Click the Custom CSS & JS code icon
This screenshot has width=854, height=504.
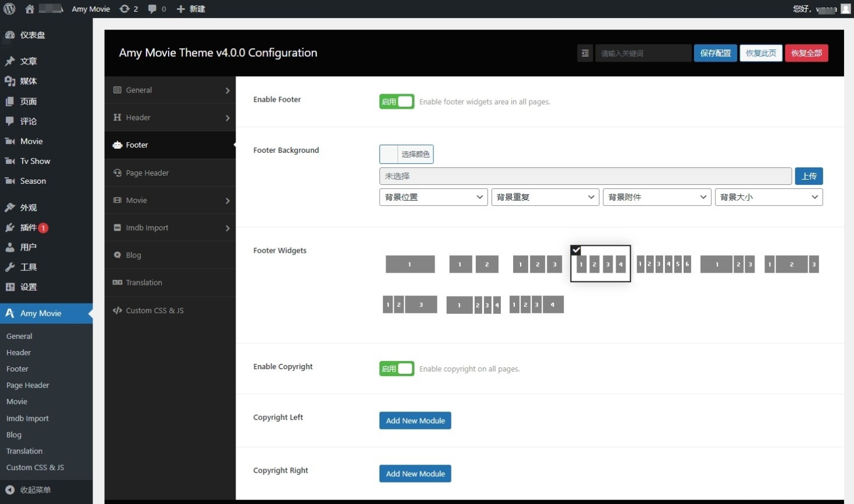tap(118, 310)
